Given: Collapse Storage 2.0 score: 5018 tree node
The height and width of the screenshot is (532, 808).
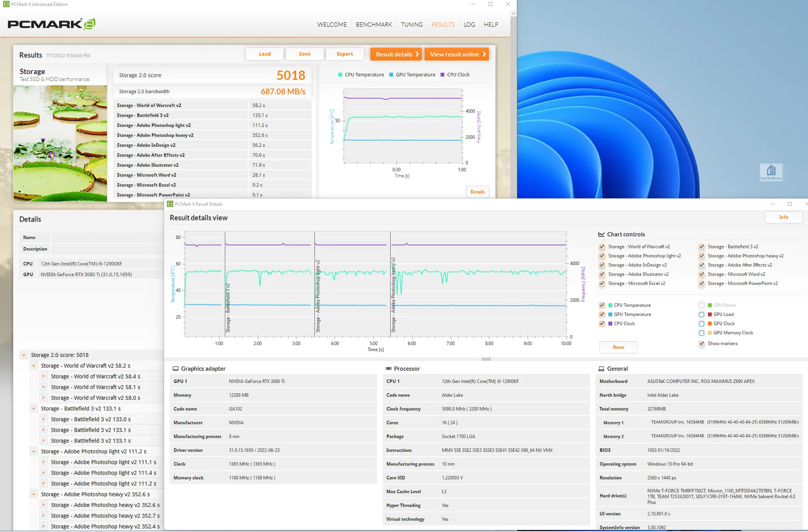Looking at the screenshot, I should 24,355.
